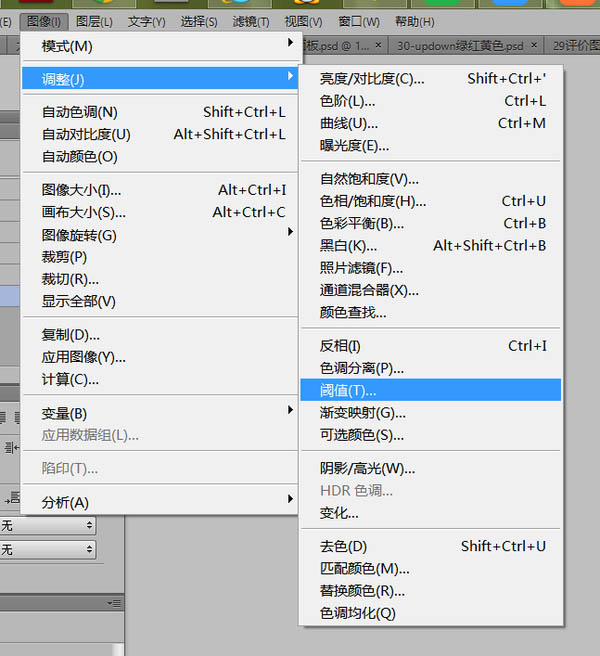
Task: Open the 窗口(W) menu
Action: (x=359, y=21)
